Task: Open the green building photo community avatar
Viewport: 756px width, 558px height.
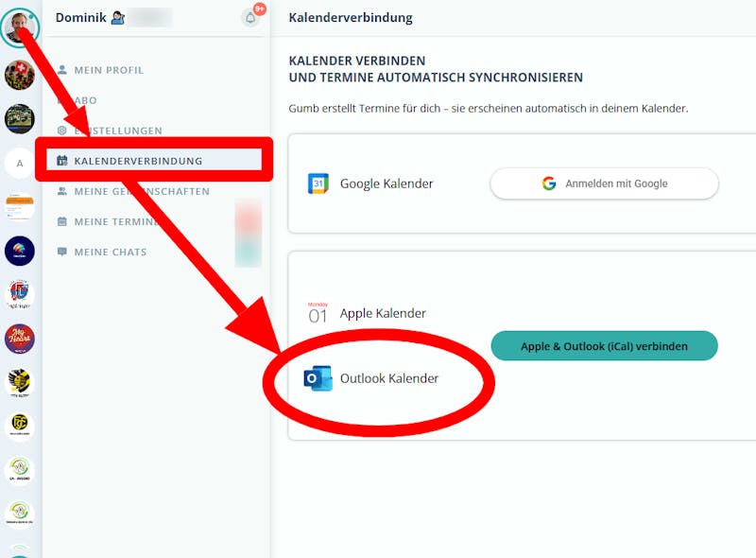Action: coord(20,119)
